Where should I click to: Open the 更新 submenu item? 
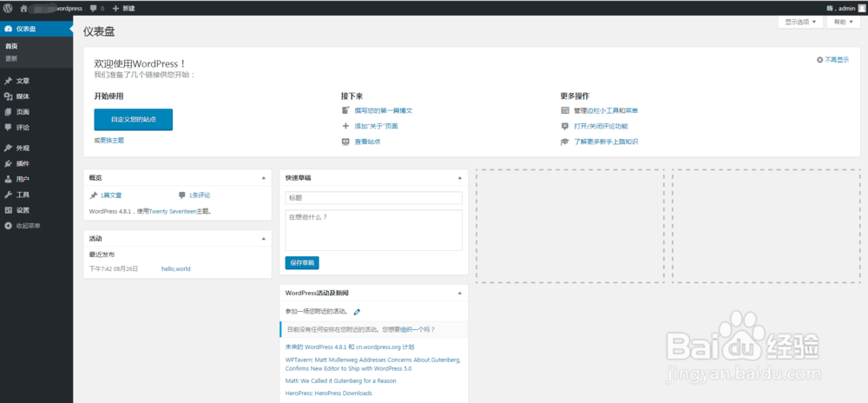click(11, 58)
